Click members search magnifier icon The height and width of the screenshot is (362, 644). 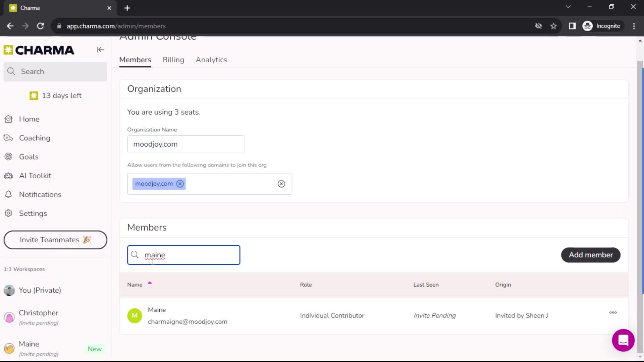(135, 255)
